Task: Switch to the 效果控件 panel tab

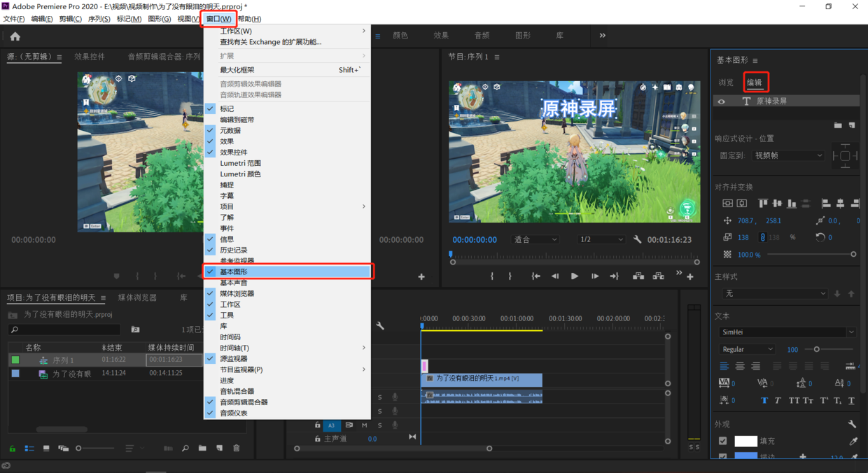Action: tap(90, 57)
